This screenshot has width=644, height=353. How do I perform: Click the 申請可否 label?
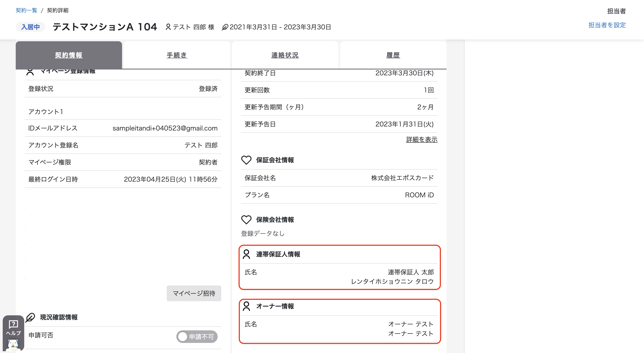coord(41,335)
